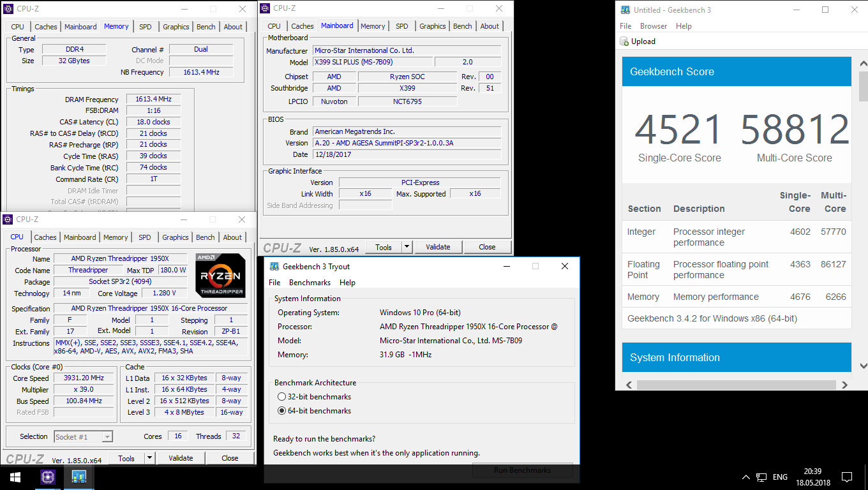Open the Socket #1 selection dropdown
868x490 pixels.
click(x=83, y=436)
